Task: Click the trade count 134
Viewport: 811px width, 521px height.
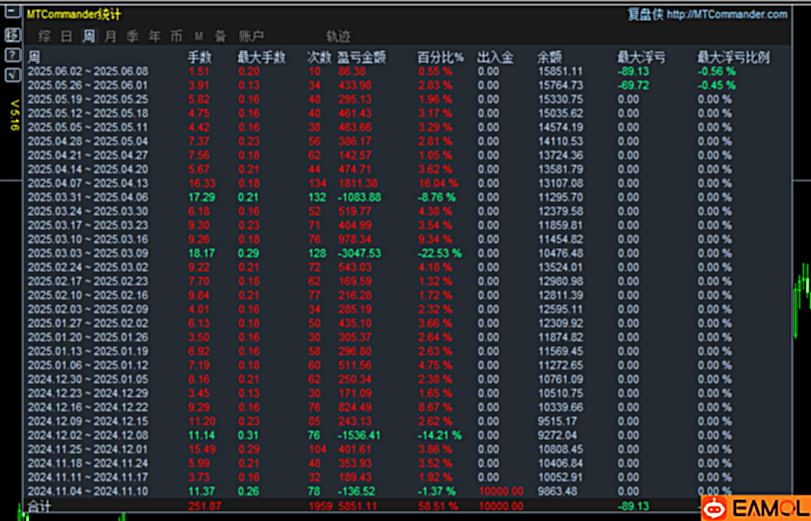Action: pos(317,183)
